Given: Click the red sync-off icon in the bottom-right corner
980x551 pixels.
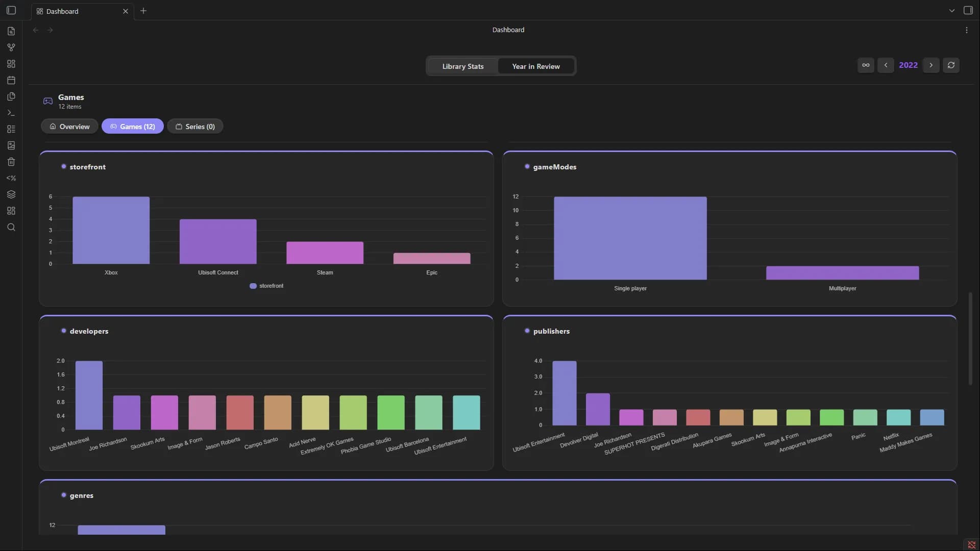Looking at the screenshot, I should [x=972, y=545].
